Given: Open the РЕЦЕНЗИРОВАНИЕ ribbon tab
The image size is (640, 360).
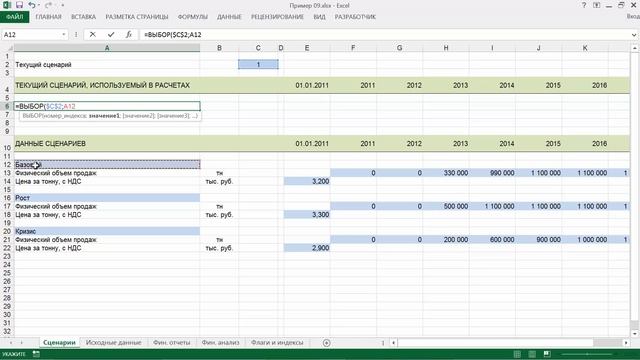Looking at the screenshot, I should [x=277, y=17].
